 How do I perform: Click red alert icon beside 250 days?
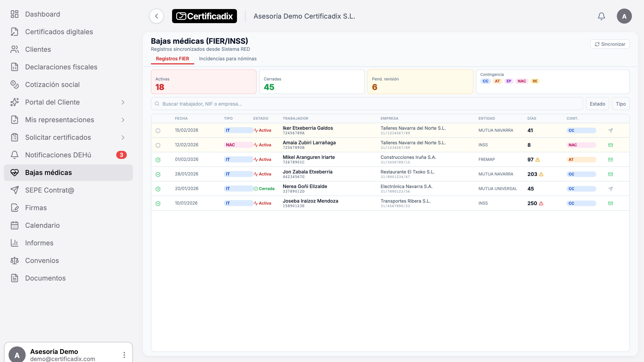(x=541, y=203)
